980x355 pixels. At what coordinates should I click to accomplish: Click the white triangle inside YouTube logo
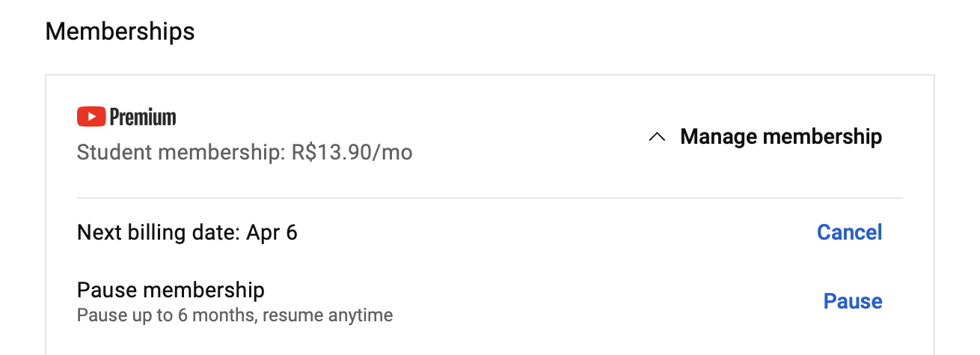pyautogui.click(x=92, y=117)
